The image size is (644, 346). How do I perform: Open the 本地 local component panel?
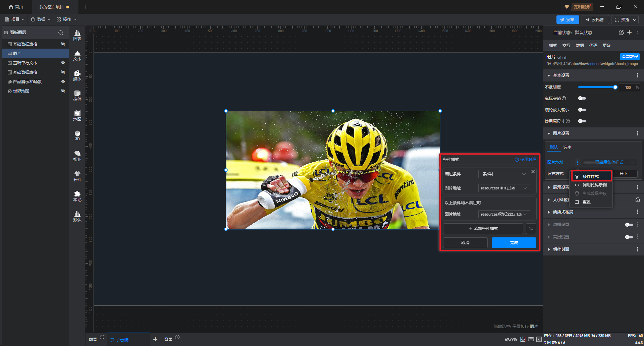[x=77, y=196]
